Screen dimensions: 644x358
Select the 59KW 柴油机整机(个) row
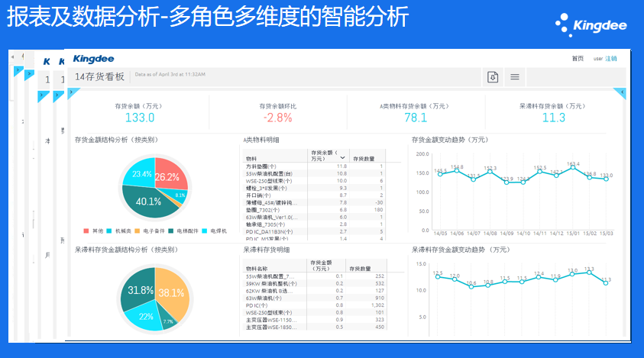(314, 284)
